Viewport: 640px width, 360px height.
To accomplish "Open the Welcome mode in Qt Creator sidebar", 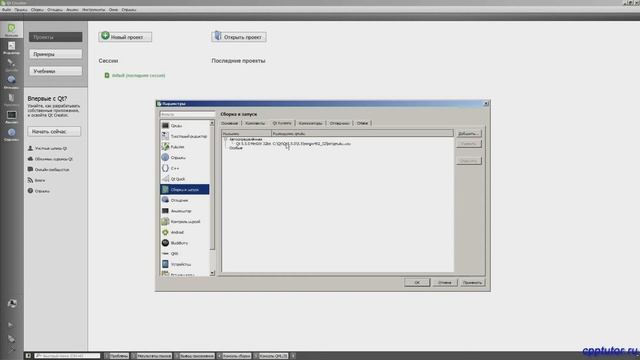I will pos(11,29).
